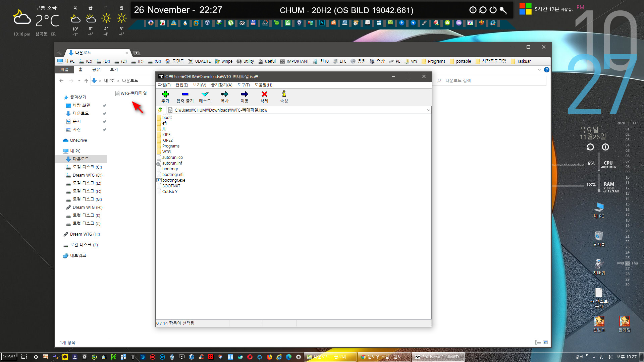Open the winpe bookmark in links bar
This screenshot has height=362, width=644.
tap(224, 61)
